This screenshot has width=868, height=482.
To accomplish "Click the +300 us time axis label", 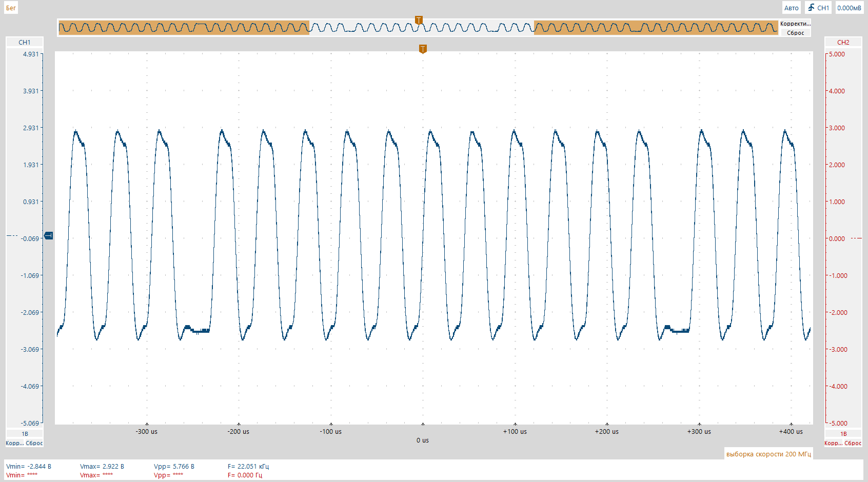I will tap(699, 431).
